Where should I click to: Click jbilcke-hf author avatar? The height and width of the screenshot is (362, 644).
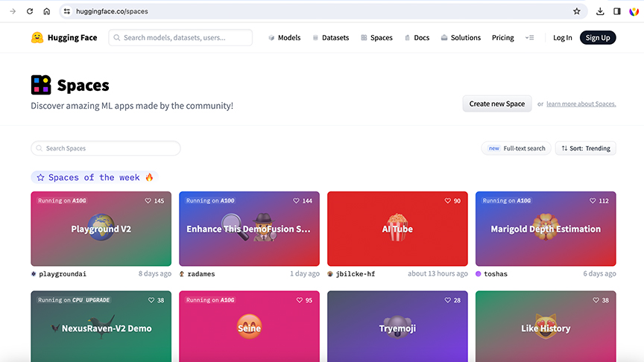click(x=330, y=274)
